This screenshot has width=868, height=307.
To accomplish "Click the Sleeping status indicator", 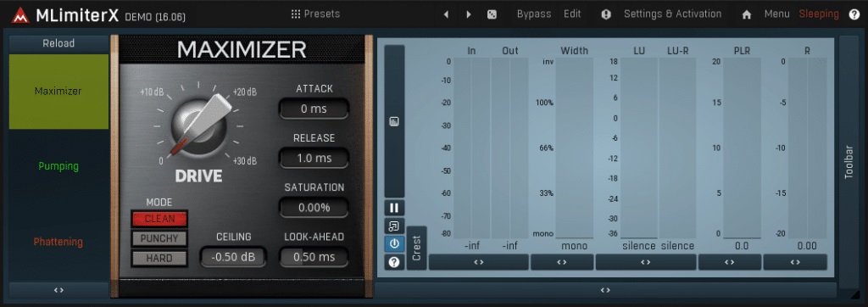I will click(x=819, y=14).
